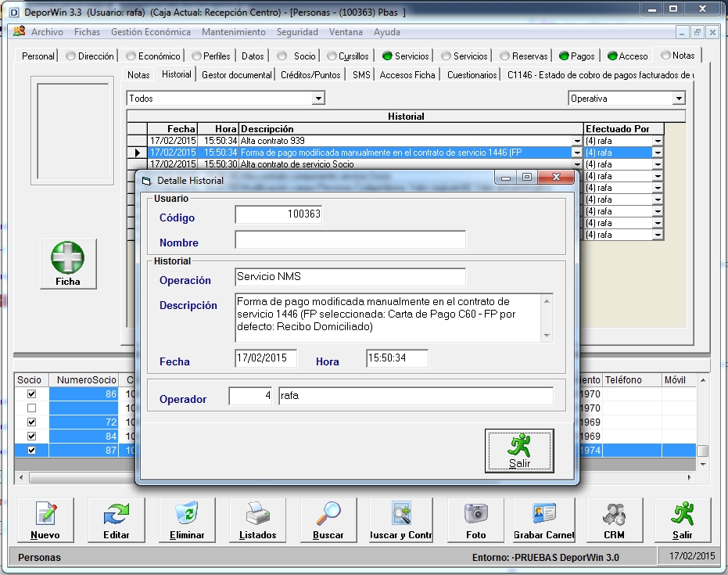Click the DeporWin app icon in title bar
This screenshot has width=728, height=575.
pos(14,13)
